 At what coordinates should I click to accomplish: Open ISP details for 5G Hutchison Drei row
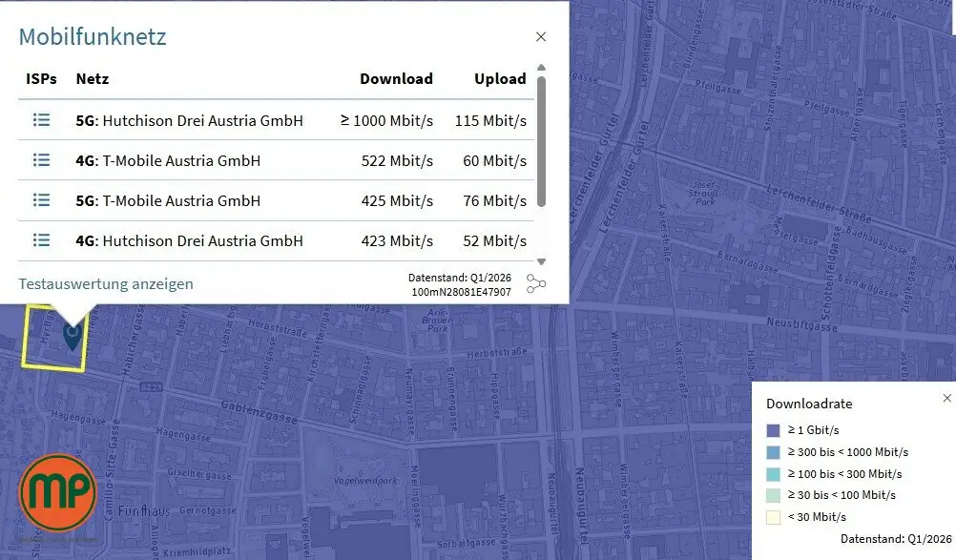coord(41,120)
